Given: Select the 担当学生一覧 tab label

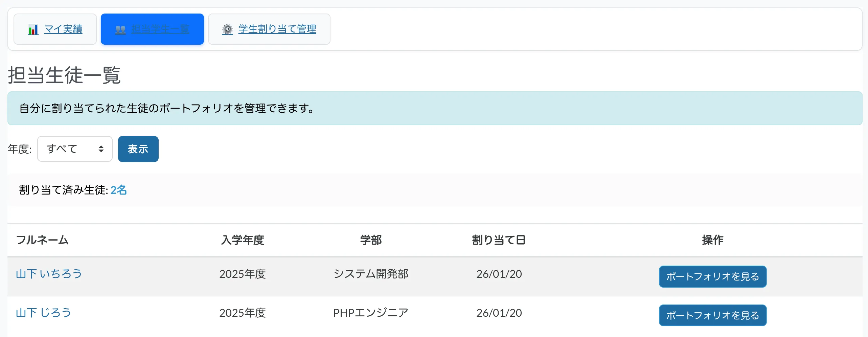Looking at the screenshot, I should (160, 29).
